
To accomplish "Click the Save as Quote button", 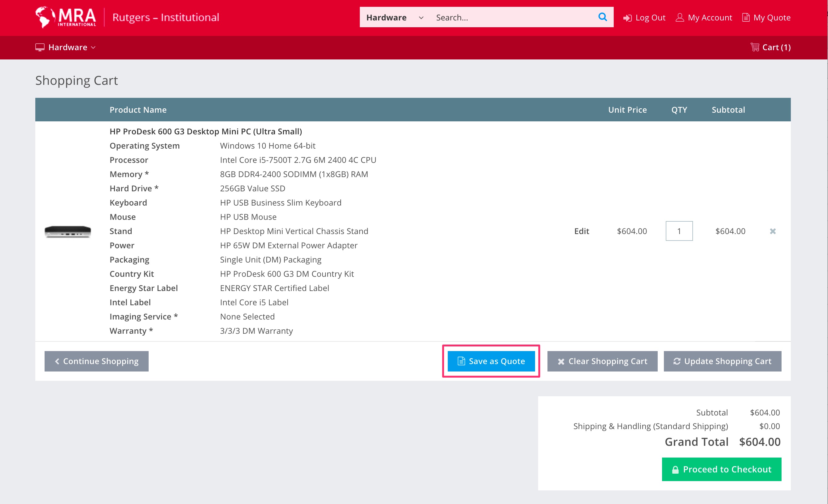I will click(x=491, y=361).
